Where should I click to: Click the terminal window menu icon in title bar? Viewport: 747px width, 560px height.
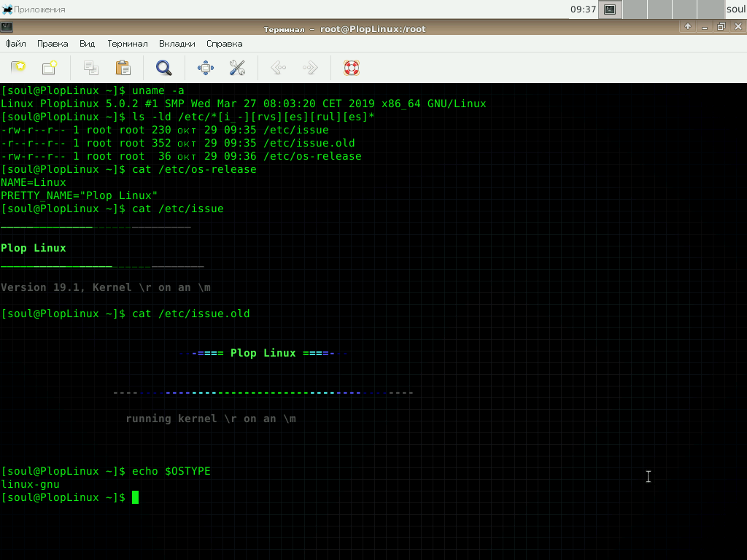click(x=7, y=28)
